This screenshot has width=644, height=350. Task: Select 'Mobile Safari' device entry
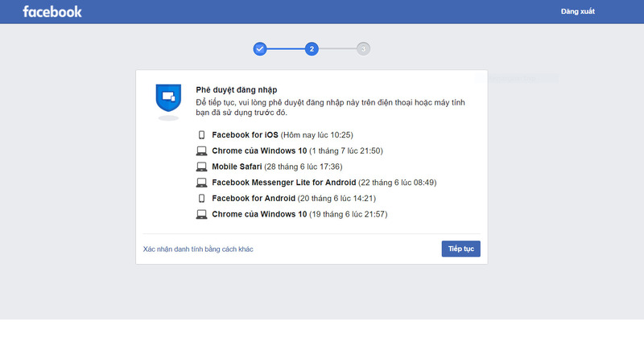277,167
